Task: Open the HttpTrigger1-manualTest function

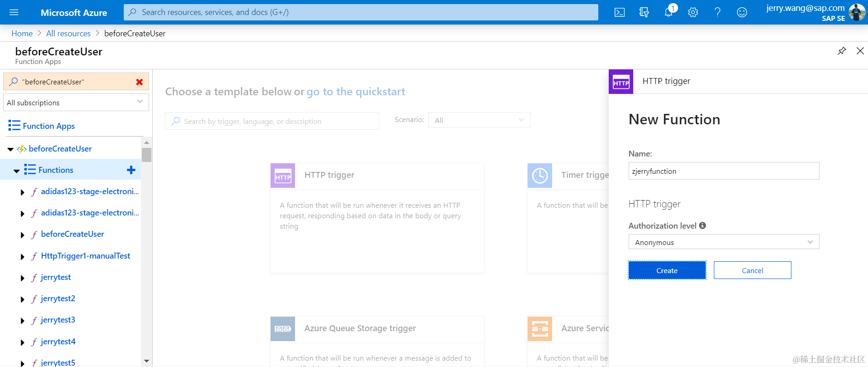Action: pyautogui.click(x=85, y=256)
